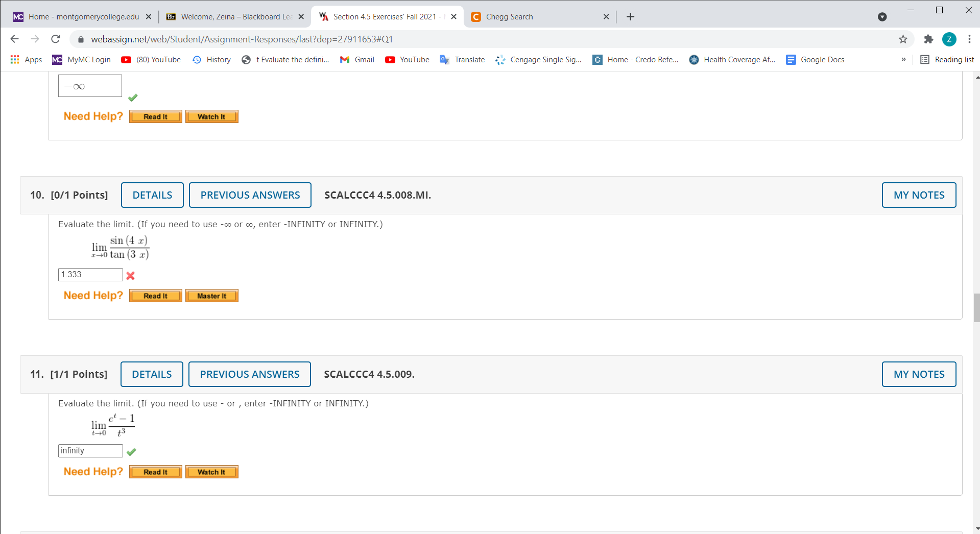Viewport: 980px width, 534px height.
Task: Open PREVIOUS ANSWERS for question 10
Action: click(x=250, y=195)
